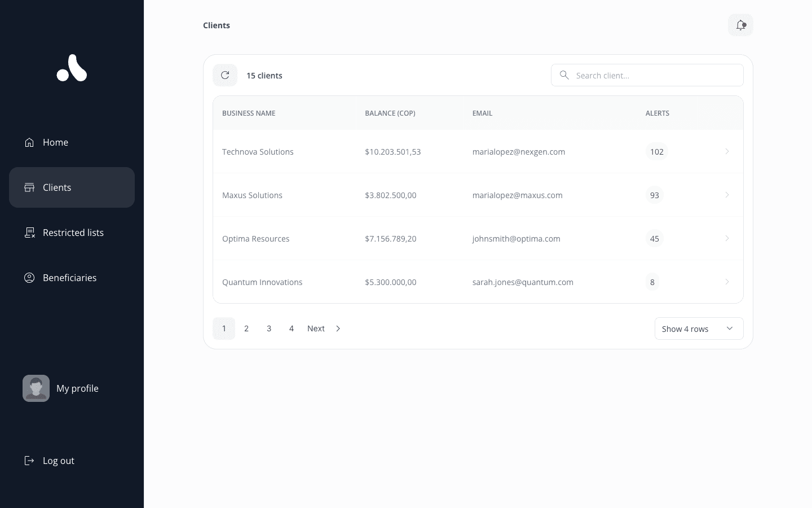Screen dimensions: 812x508
Task: Open notifications bell icon
Action: coord(740,25)
